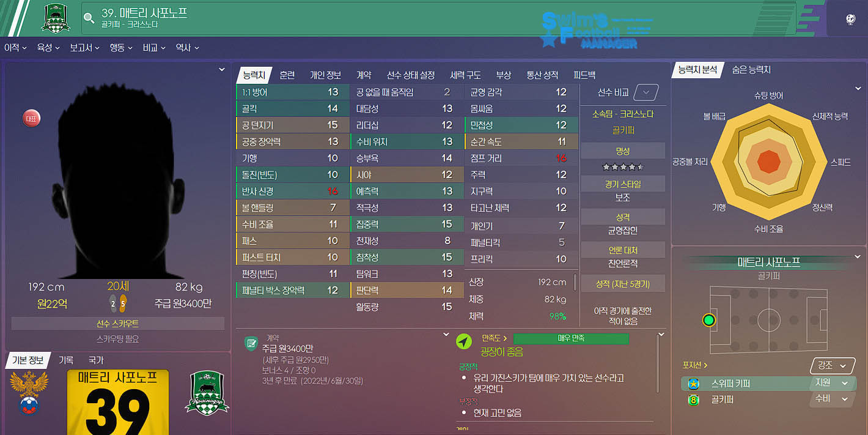
Task: Open the 만족도 link
Action: coord(495,338)
